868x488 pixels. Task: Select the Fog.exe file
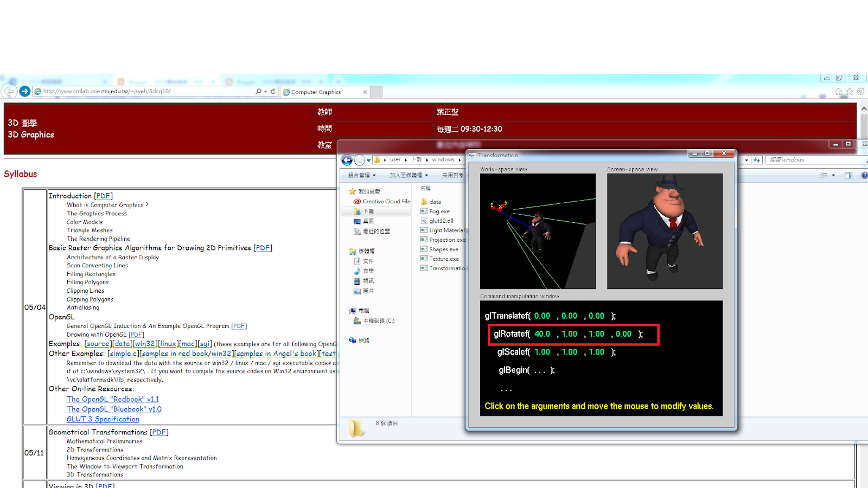pyautogui.click(x=435, y=211)
